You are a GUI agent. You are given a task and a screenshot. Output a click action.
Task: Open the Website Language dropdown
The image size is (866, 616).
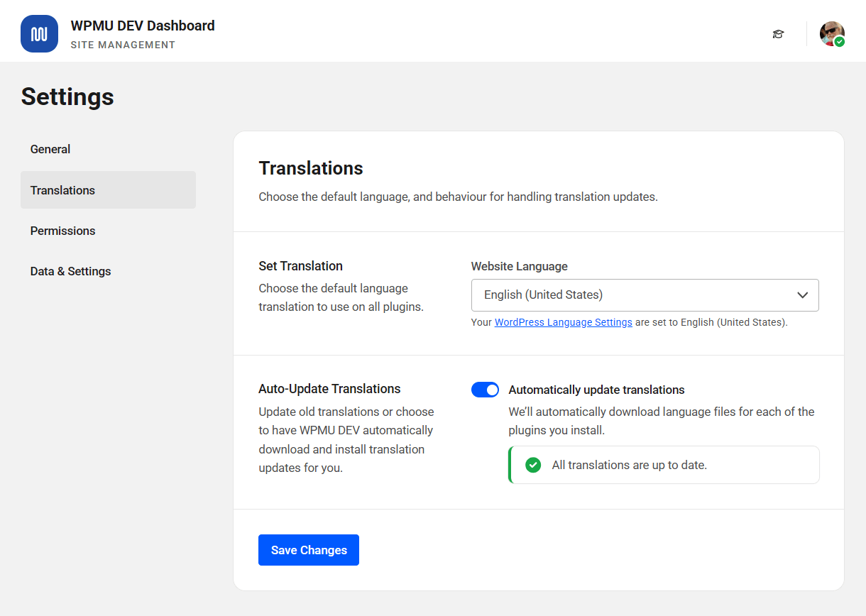point(645,295)
